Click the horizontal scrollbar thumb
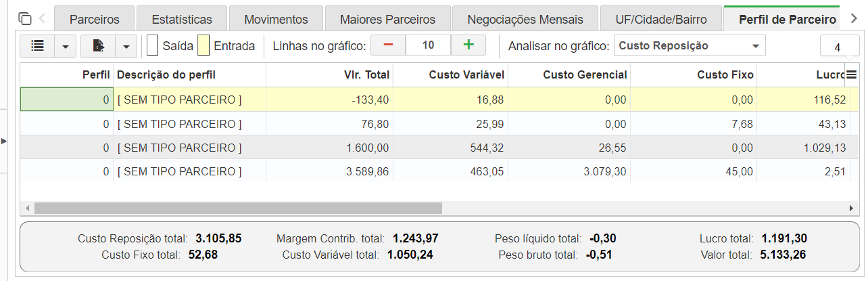 pos(238,209)
